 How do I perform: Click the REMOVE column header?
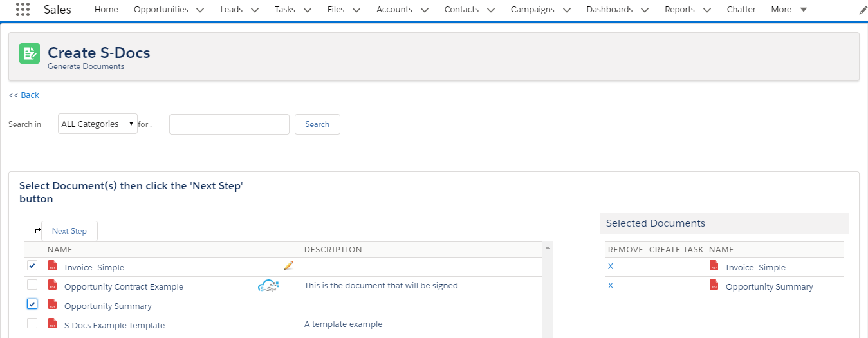coord(625,250)
